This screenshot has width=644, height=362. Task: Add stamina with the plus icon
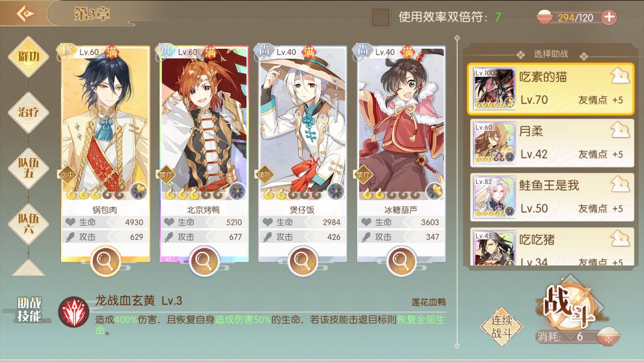609,17
